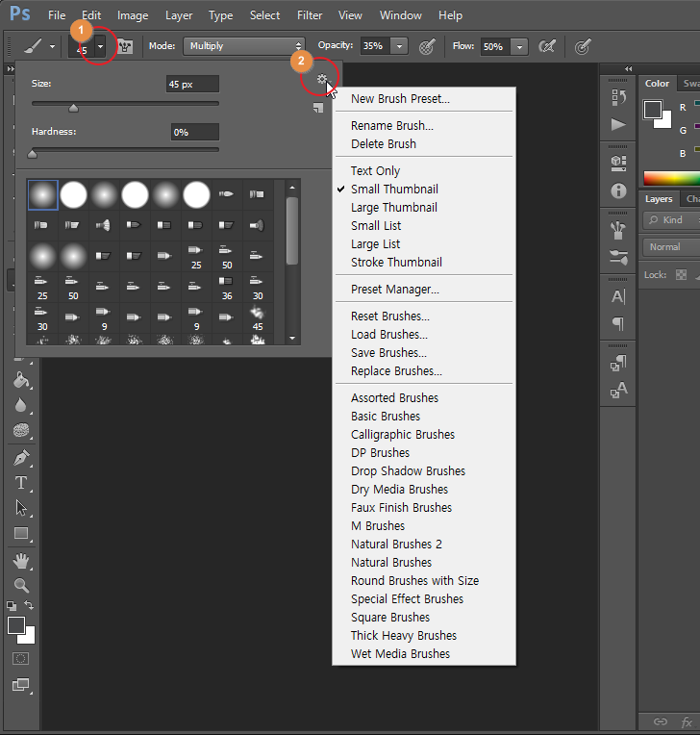Select the Horizontal Type tool

click(21, 483)
